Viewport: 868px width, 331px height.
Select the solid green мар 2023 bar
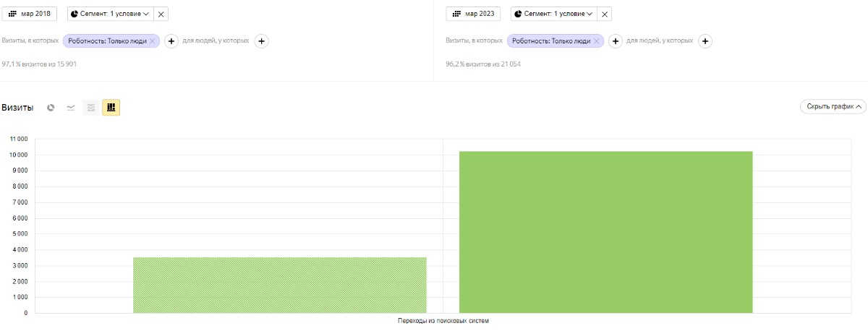click(606, 232)
